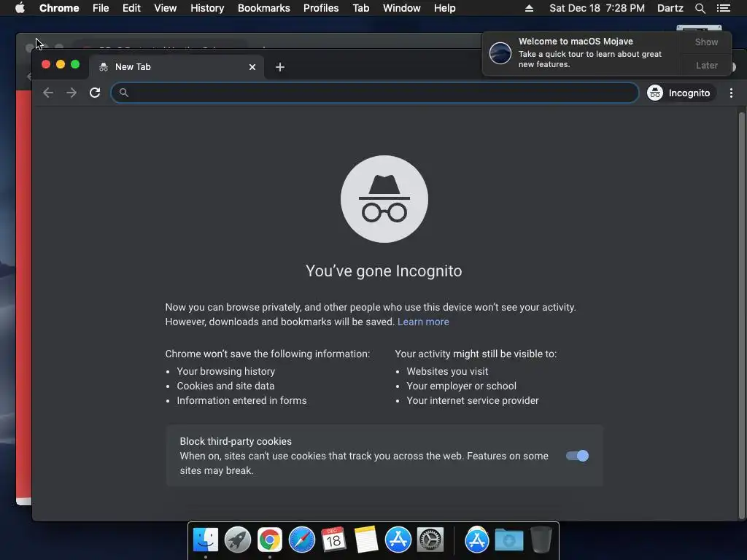Open a new tab with plus button

coord(280,67)
